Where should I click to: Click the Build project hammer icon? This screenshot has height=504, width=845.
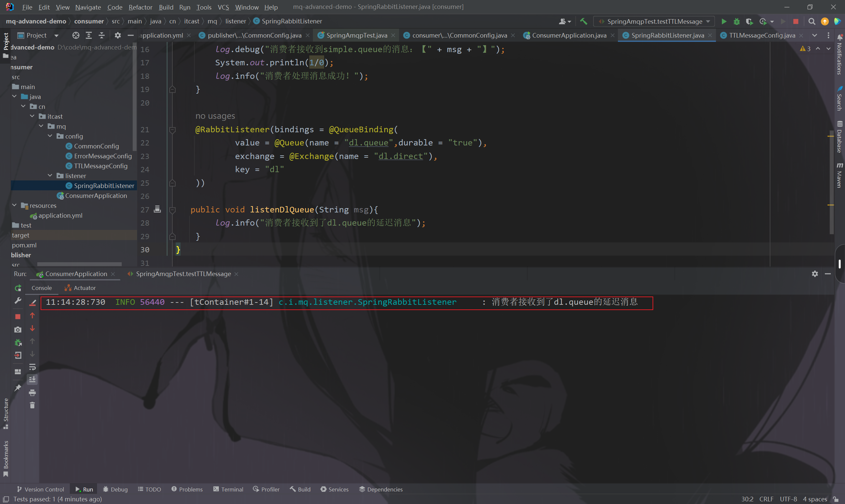(583, 21)
